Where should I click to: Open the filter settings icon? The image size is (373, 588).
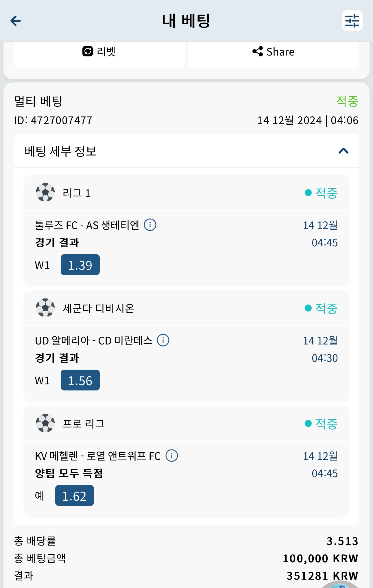[x=352, y=21]
